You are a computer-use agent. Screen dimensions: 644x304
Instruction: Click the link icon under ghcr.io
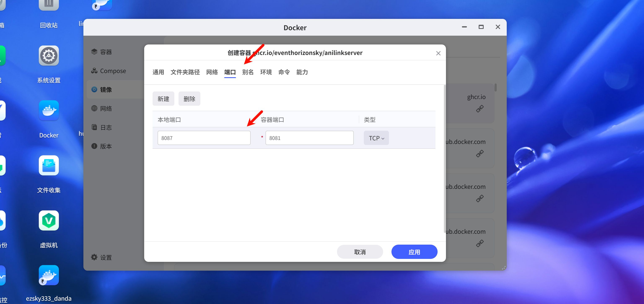(x=479, y=109)
